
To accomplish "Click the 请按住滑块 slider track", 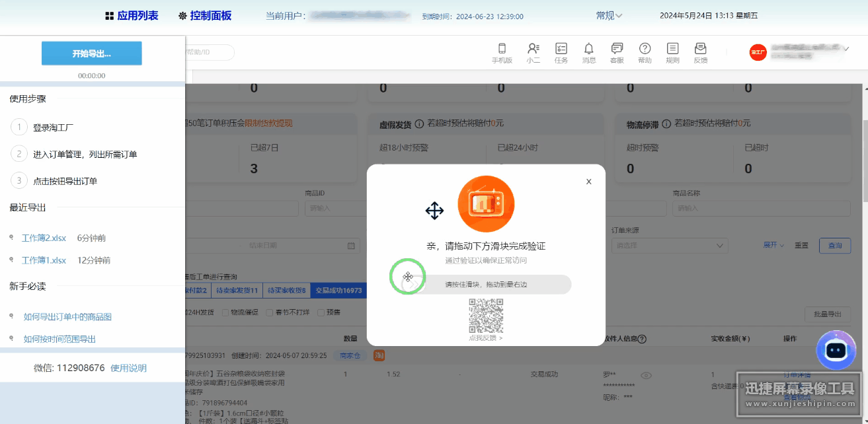I will click(486, 285).
